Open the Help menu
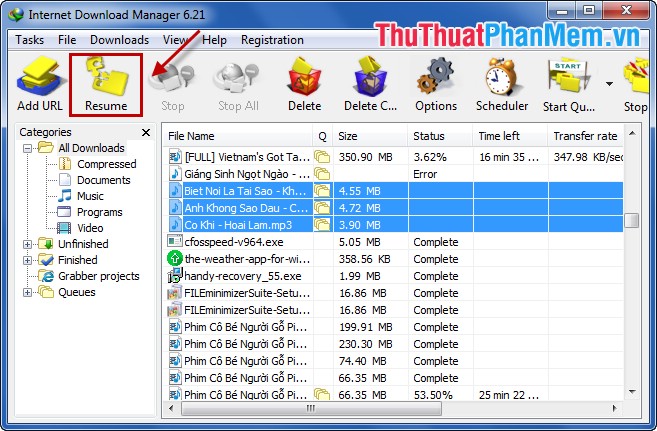 click(214, 40)
